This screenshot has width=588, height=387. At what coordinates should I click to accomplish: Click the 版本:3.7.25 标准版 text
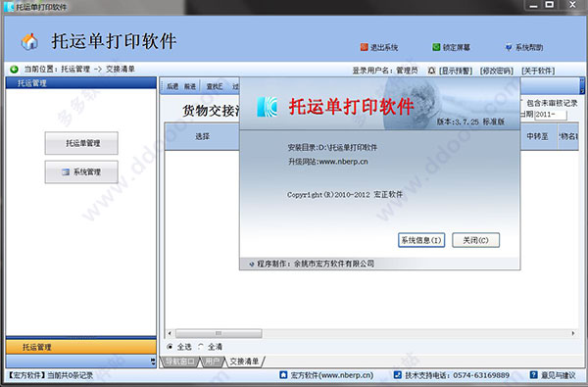click(x=470, y=121)
